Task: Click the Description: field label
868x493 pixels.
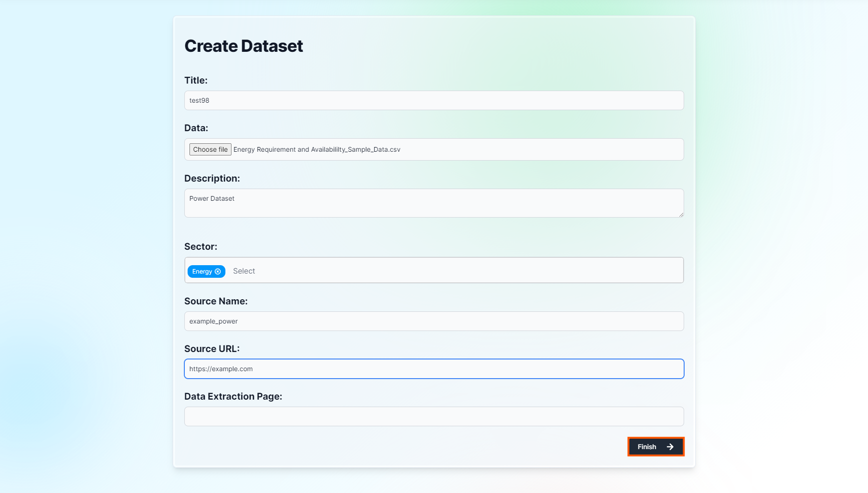Action: [212, 178]
